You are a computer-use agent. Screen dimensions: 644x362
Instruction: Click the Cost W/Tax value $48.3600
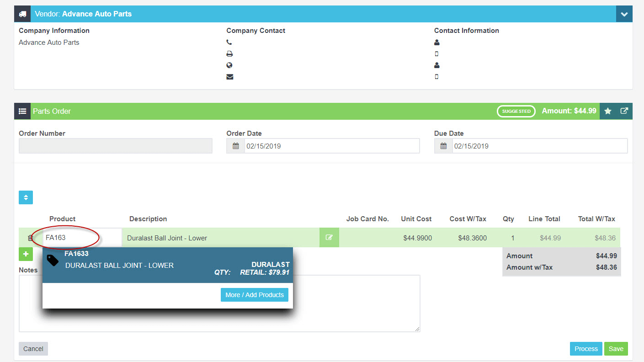(x=472, y=238)
